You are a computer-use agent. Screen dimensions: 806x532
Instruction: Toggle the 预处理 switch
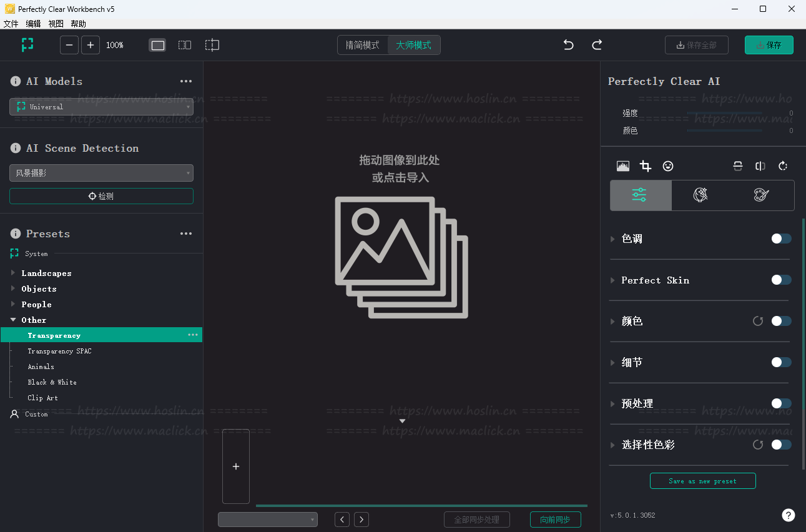[x=781, y=403]
